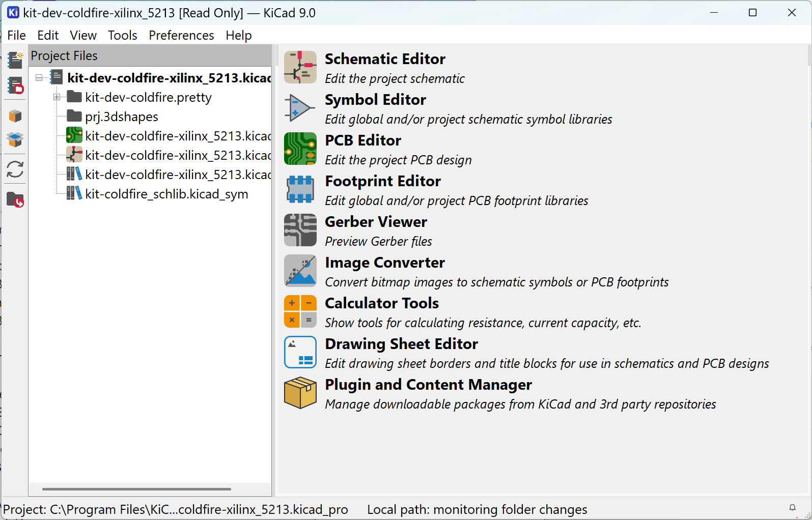Click the 'PCB Editor' title text
Image resolution: width=812 pixels, height=520 pixels.
(363, 140)
